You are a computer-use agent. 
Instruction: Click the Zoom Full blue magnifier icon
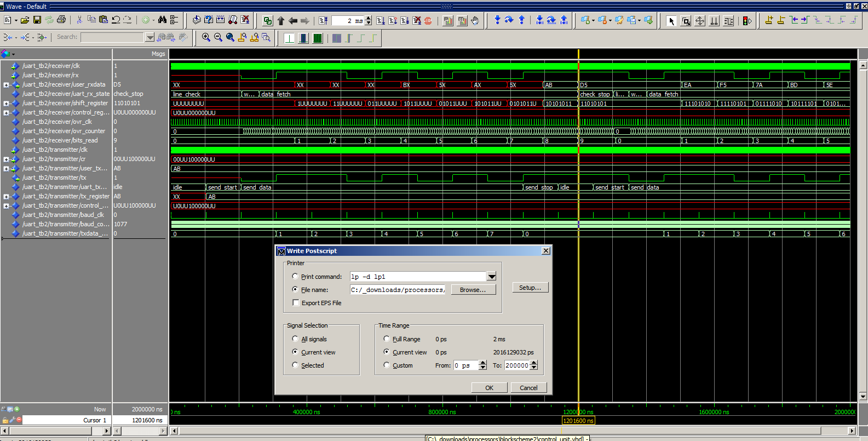click(x=230, y=38)
